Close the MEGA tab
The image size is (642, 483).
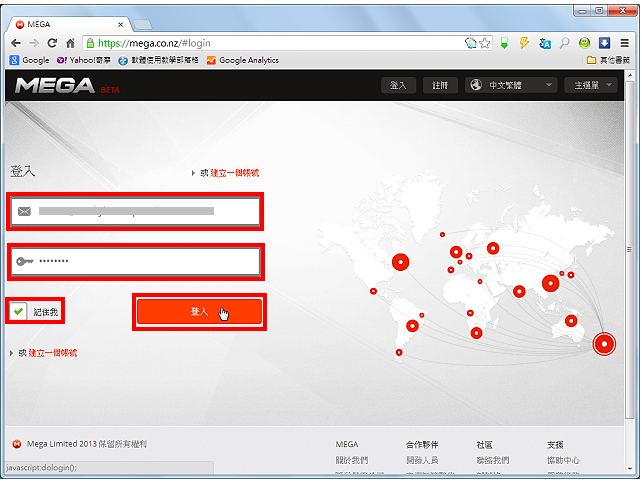[x=120, y=25]
